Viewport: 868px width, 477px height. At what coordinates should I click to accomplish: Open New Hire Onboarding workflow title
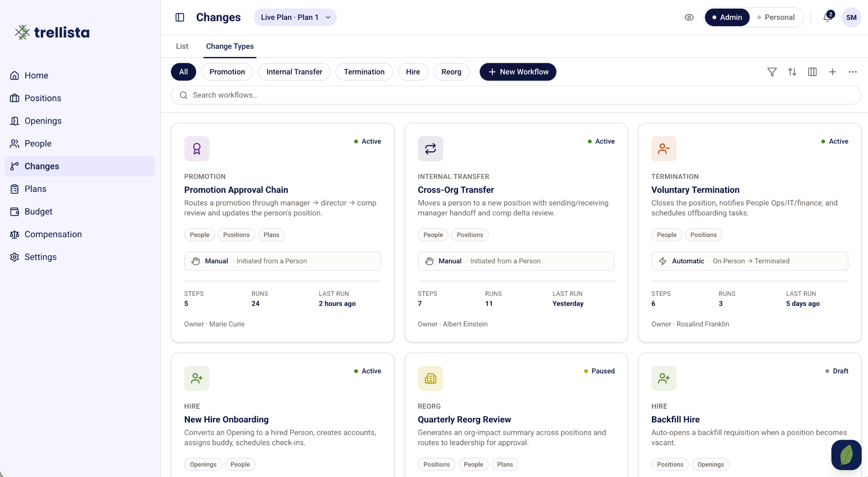click(x=226, y=420)
